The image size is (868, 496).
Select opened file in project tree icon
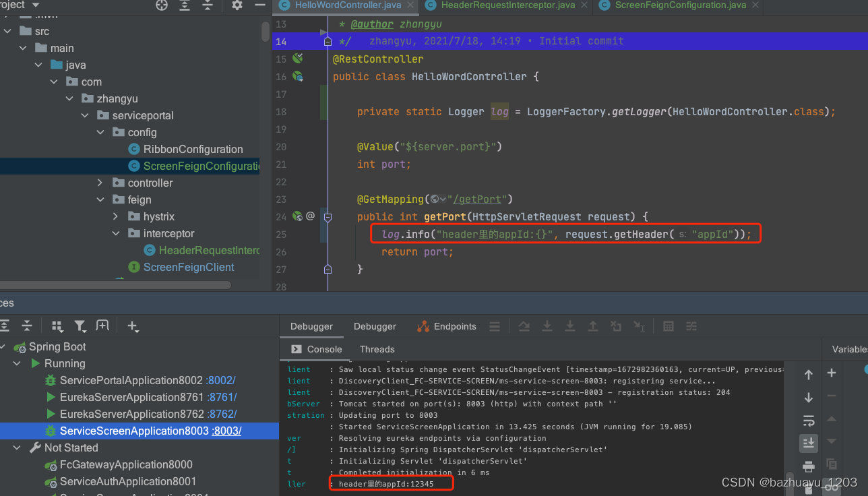[162, 5]
